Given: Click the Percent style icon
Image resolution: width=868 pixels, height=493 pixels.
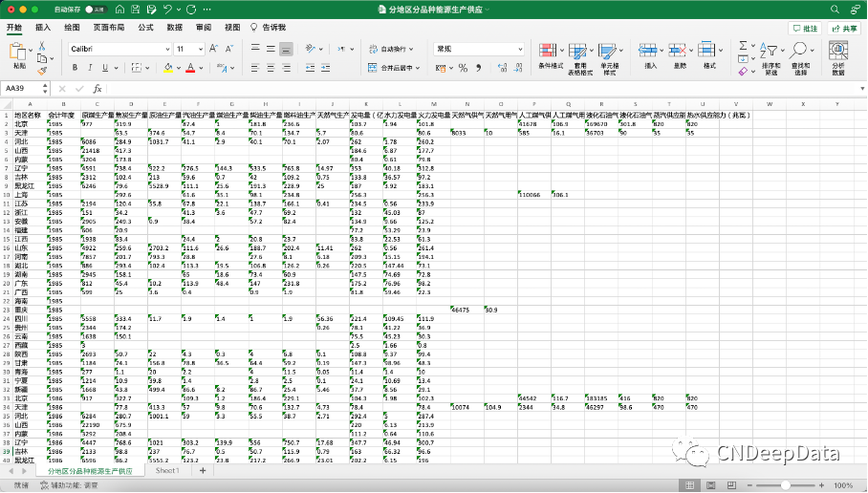Looking at the screenshot, I should click(x=463, y=68).
